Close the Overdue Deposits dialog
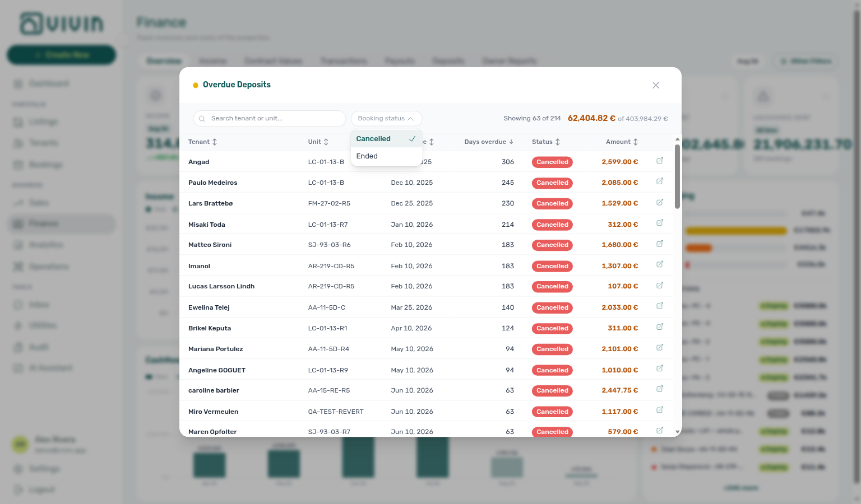Screen dimensions: 861x504 pos(656,85)
